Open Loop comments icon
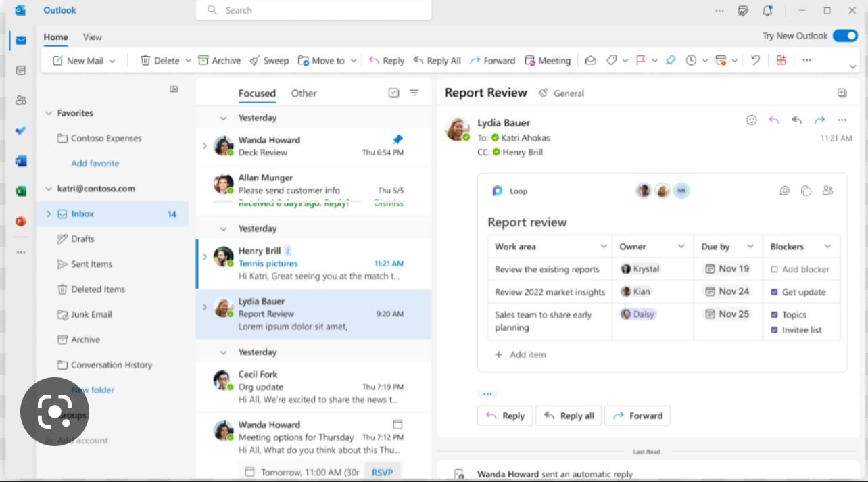 coord(784,191)
